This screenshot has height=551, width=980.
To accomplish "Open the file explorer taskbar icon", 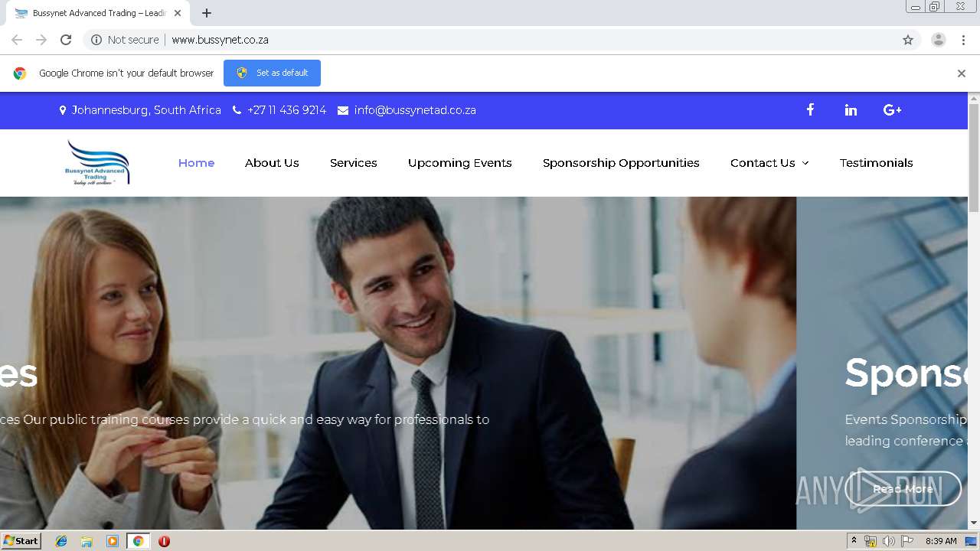I will tap(87, 541).
